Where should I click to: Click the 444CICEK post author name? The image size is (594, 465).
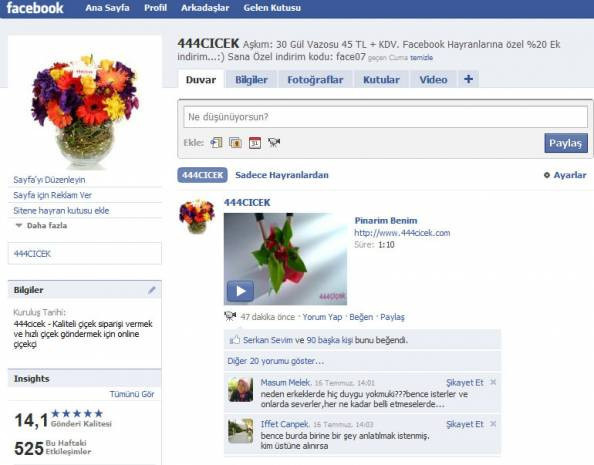(247, 203)
